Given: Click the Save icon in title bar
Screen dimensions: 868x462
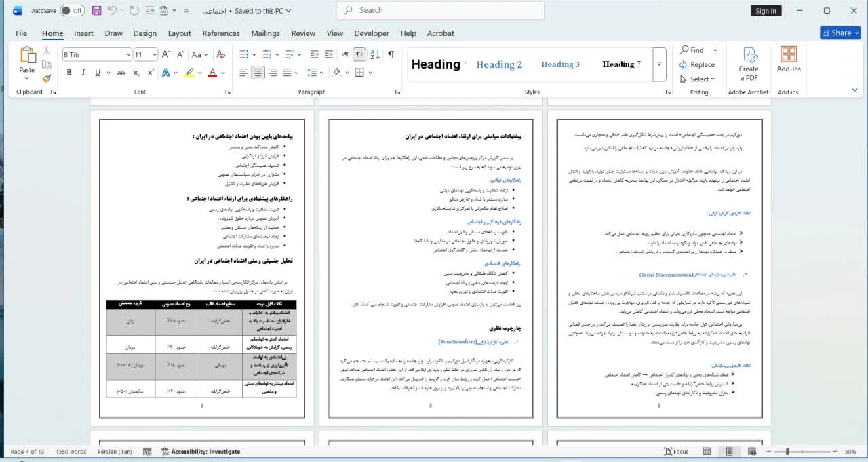Looking at the screenshot, I should (96, 11).
